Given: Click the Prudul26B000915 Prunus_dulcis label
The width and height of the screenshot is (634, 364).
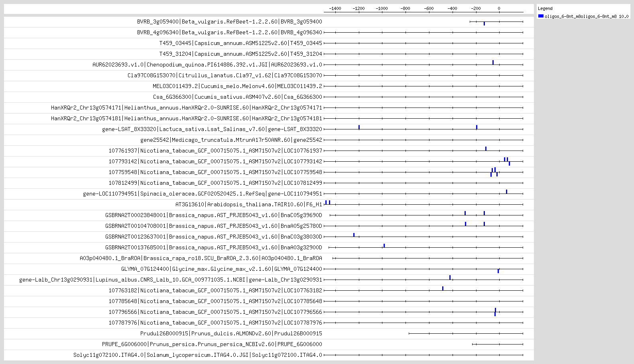Looking at the screenshot, I should point(231,333).
